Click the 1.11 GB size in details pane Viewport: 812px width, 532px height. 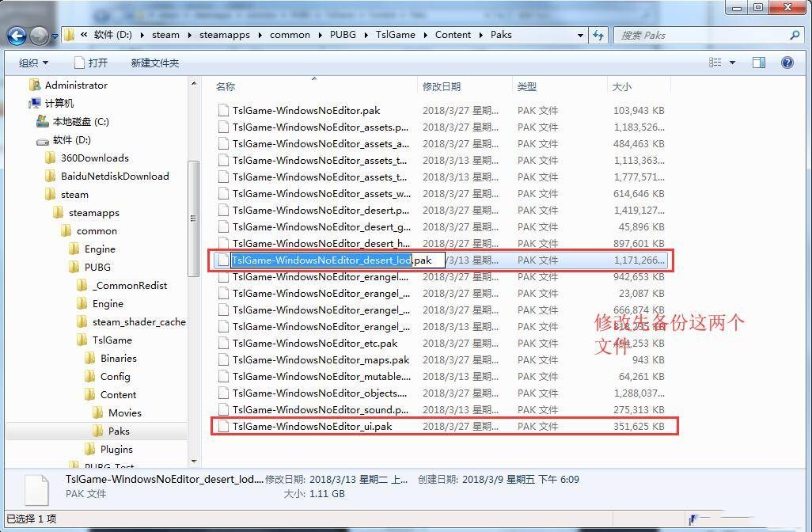point(327,494)
